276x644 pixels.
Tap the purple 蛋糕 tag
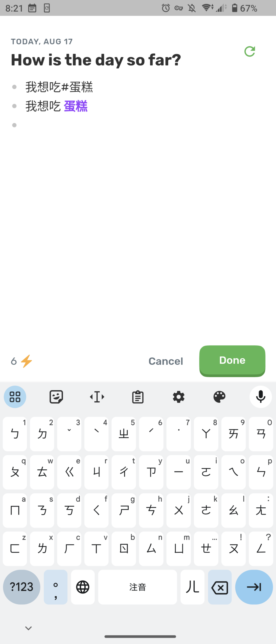(x=76, y=106)
